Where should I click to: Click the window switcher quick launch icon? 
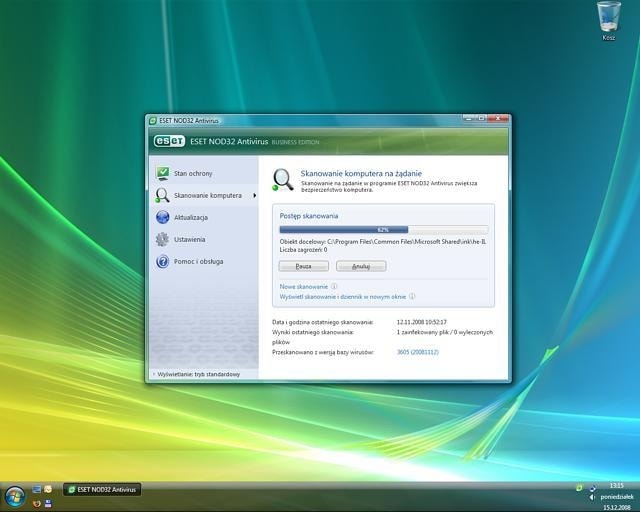click(48, 489)
